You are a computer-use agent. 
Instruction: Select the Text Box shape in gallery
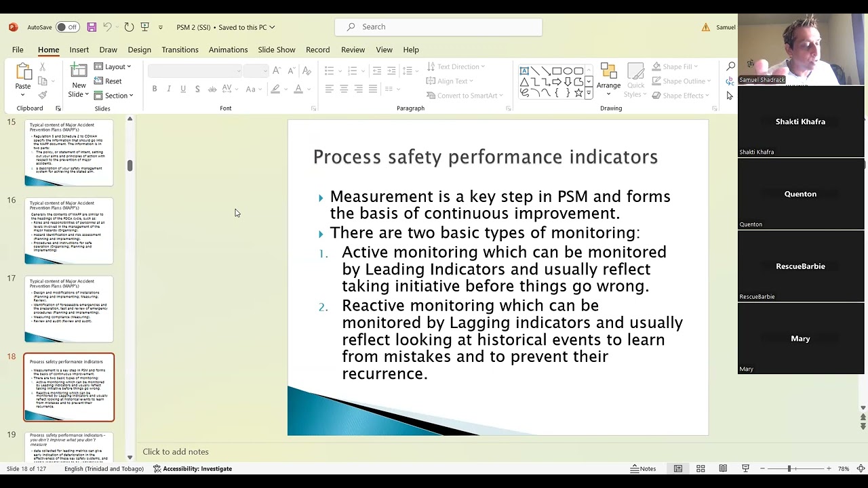(x=524, y=71)
